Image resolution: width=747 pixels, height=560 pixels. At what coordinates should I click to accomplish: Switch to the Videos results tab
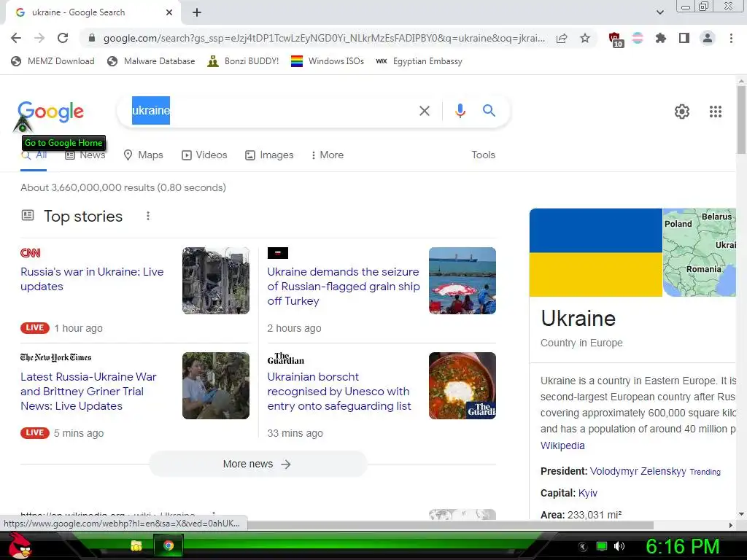coord(204,155)
